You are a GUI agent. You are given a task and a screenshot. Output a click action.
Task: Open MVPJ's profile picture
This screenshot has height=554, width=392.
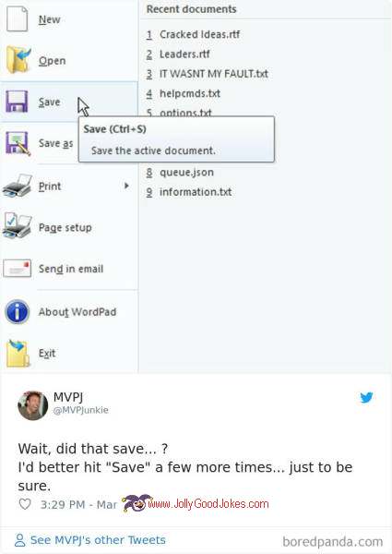click(x=33, y=405)
